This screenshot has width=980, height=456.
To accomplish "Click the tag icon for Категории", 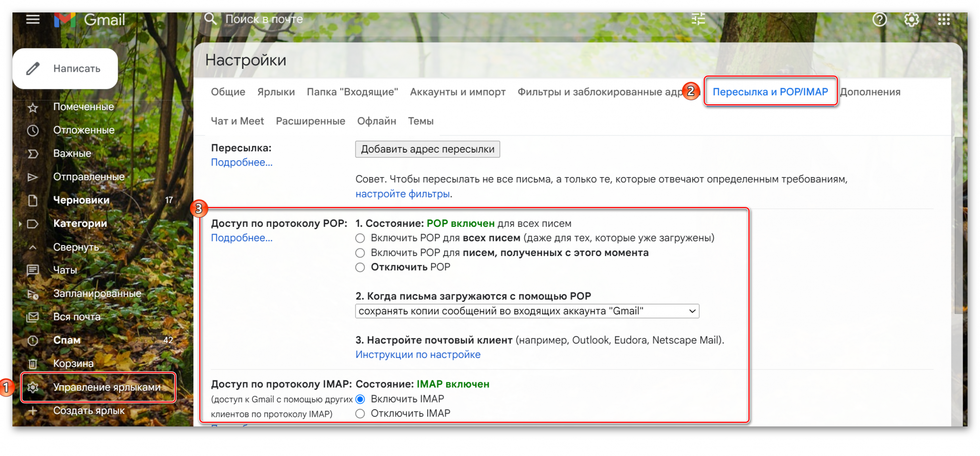I will pos(33,224).
